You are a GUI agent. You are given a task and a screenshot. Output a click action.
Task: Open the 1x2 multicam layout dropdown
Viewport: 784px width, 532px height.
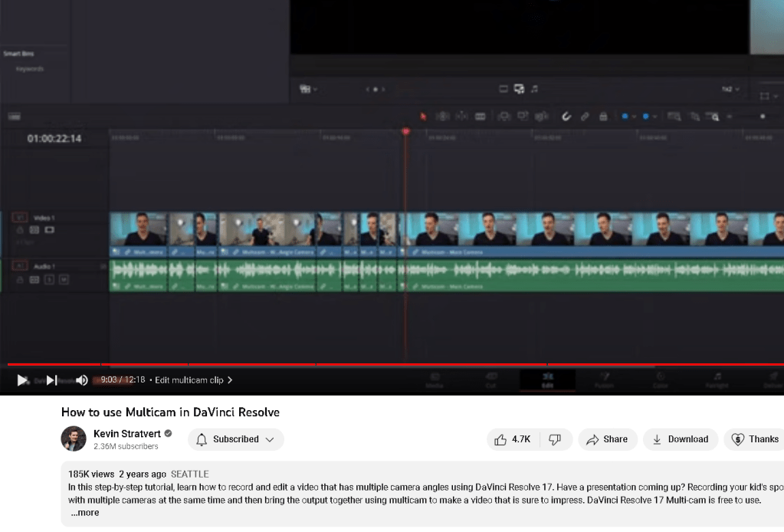tap(730, 89)
